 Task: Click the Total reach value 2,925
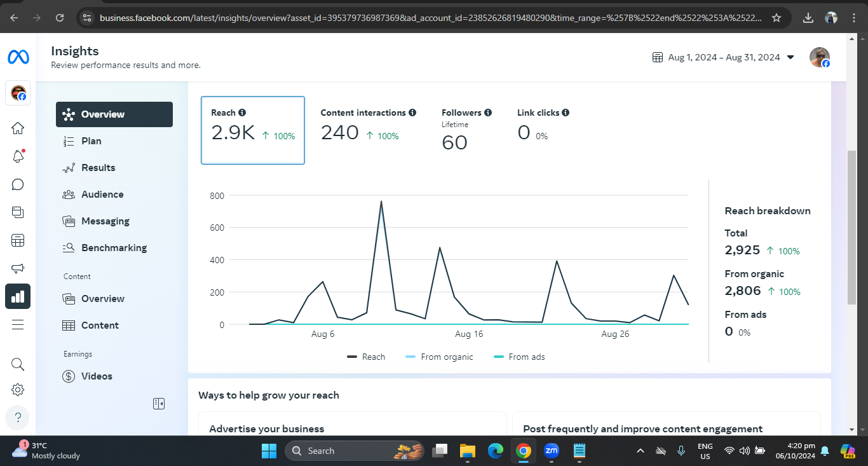click(x=742, y=250)
